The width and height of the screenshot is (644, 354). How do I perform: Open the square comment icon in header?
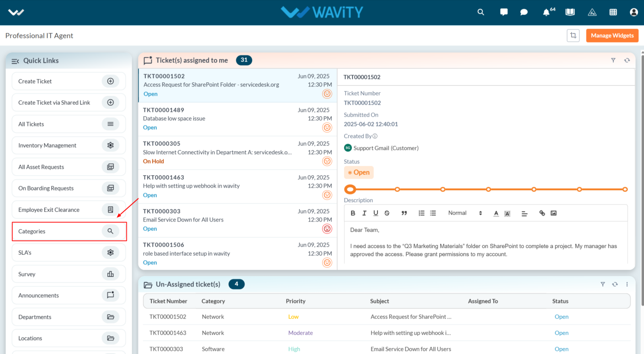[504, 12]
